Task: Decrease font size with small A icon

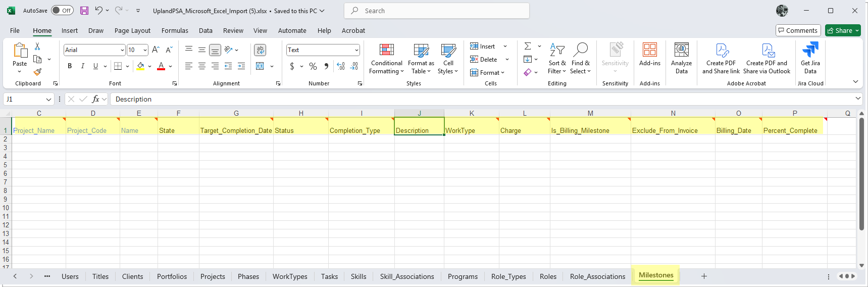Action: 169,50
